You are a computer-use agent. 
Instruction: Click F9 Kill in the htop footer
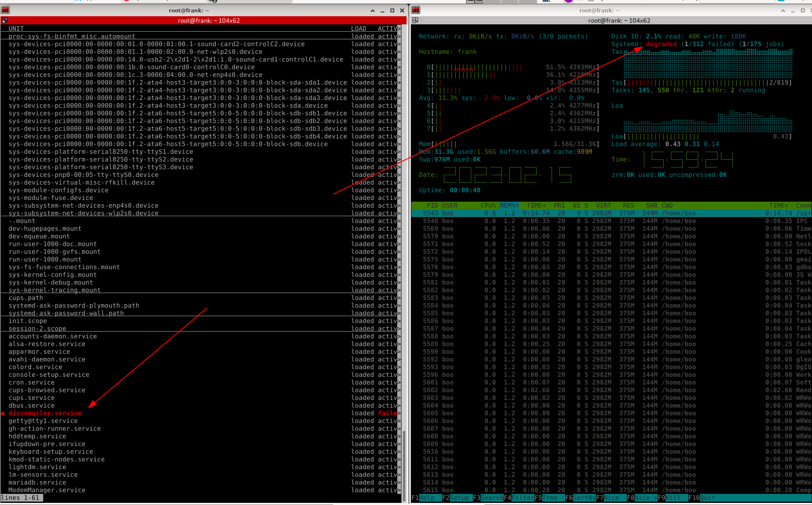tap(673, 498)
